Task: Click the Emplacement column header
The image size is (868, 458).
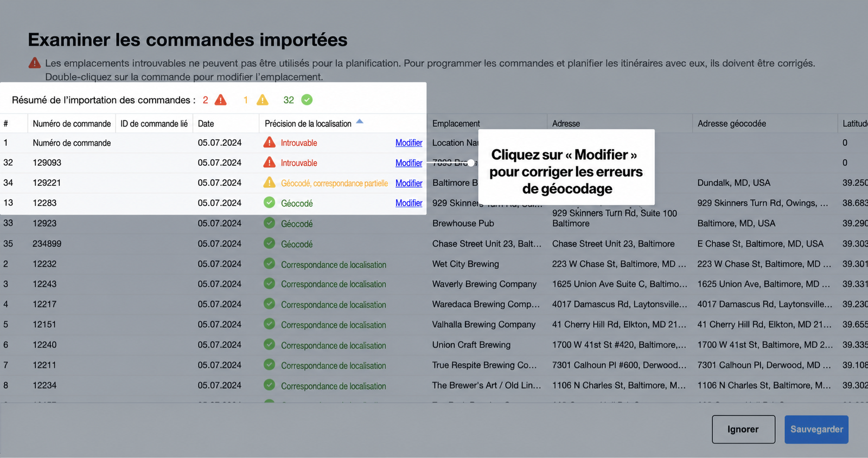Action: click(456, 124)
